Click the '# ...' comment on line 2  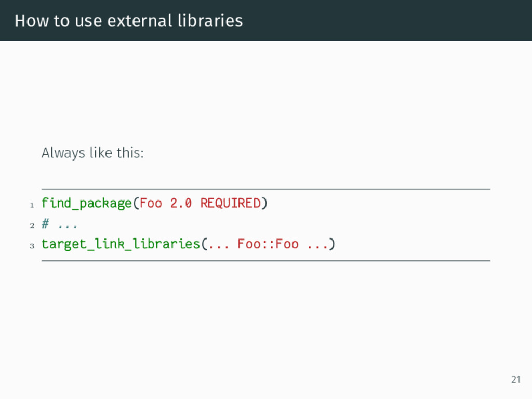click(x=59, y=224)
